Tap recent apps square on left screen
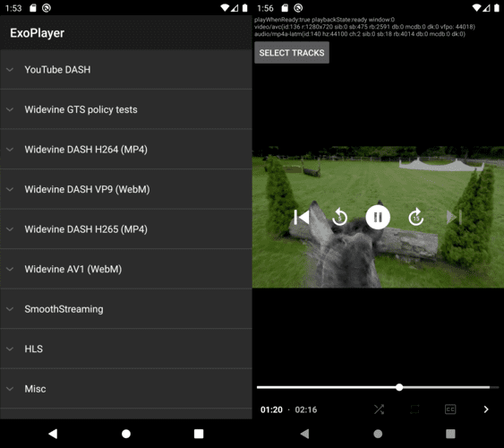This screenshot has height=448, width=504. coord(199,434)
